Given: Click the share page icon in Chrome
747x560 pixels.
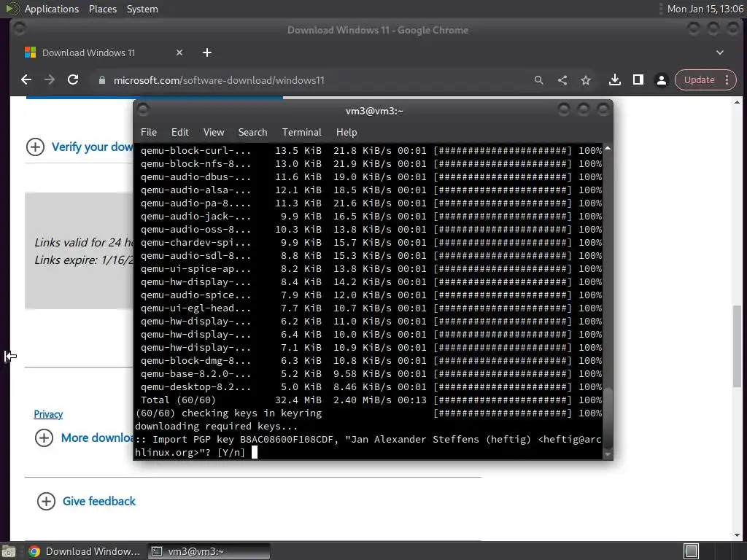Looking at the screenshot, I should 562,80.
